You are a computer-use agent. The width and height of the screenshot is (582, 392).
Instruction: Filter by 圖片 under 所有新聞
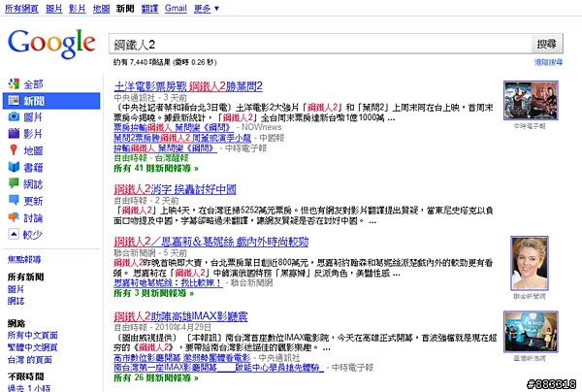tap(16, 289)
